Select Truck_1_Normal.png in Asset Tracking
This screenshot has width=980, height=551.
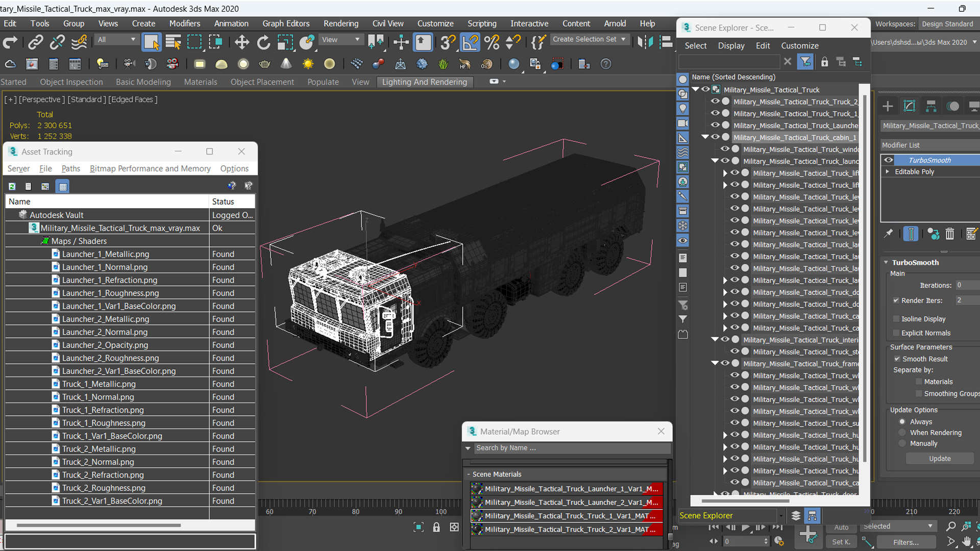click(x=98, y=397)
